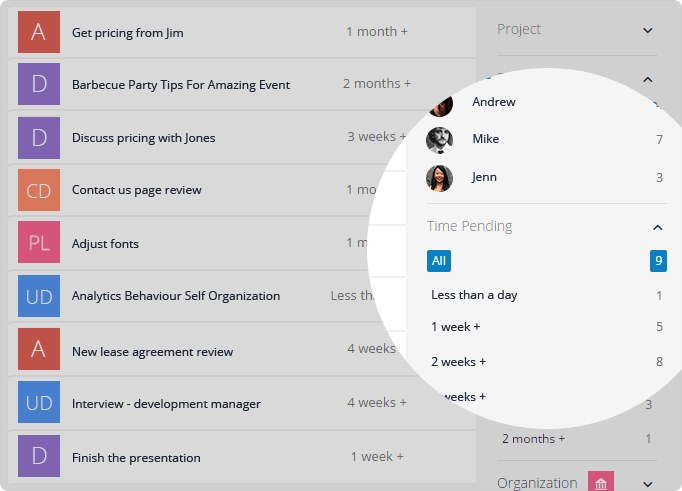Click count 8 beside 2 weeks +
682x491 pixels.
[x=659, y=361]
